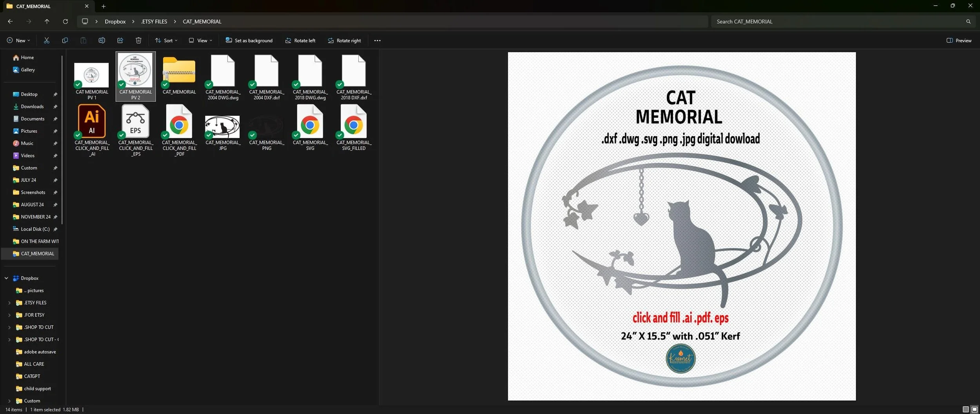Open the Sort dropdown menu
This screenshot has height=414, width=980.
tap(166, 40)
